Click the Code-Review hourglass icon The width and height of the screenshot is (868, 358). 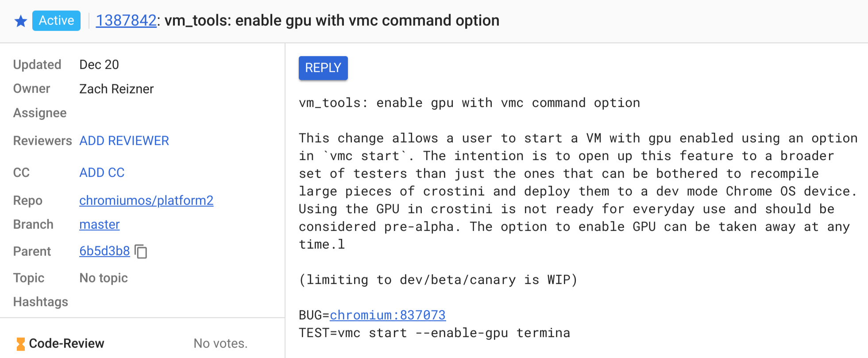(x=20, y=344)
